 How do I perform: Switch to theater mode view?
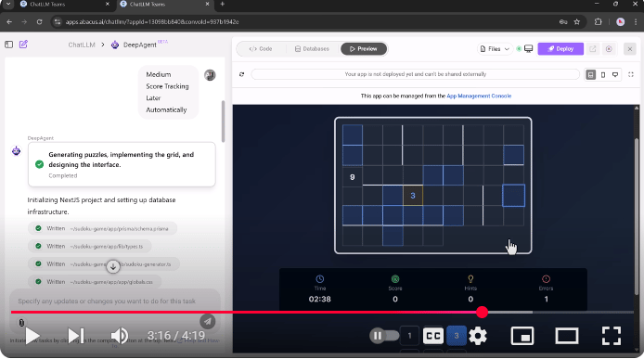[x=567, y=336]
